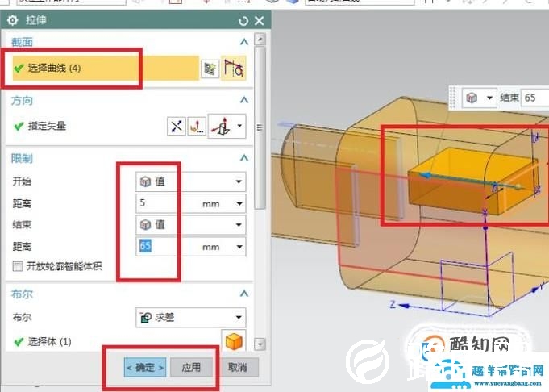Click the reset icon in 拉伸 dialog title

pyautogui.click(x=243, y=20)
